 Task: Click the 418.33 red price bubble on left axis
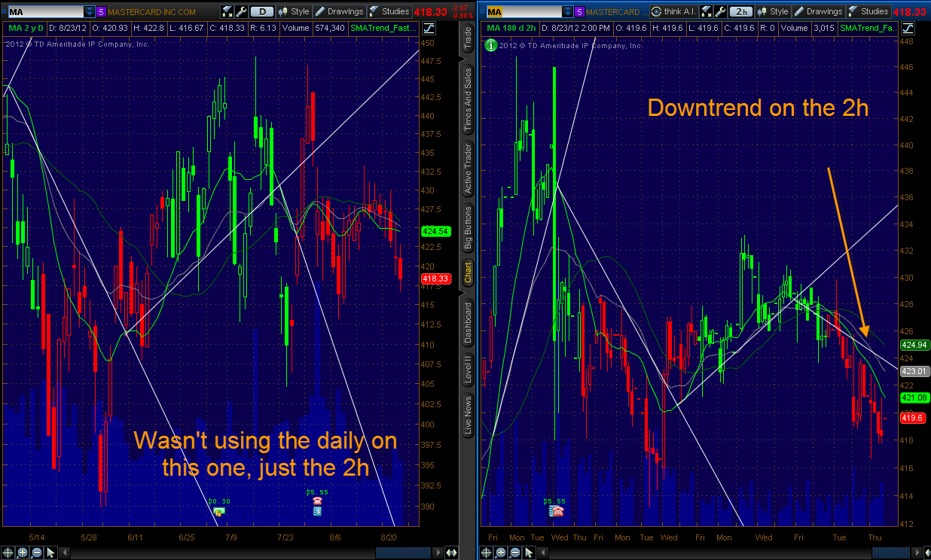tap(436, 278)
